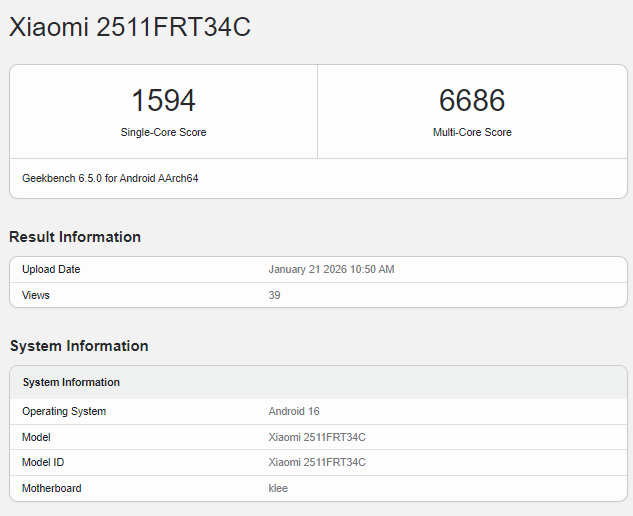Select the Operating System row label

[64, 411]
